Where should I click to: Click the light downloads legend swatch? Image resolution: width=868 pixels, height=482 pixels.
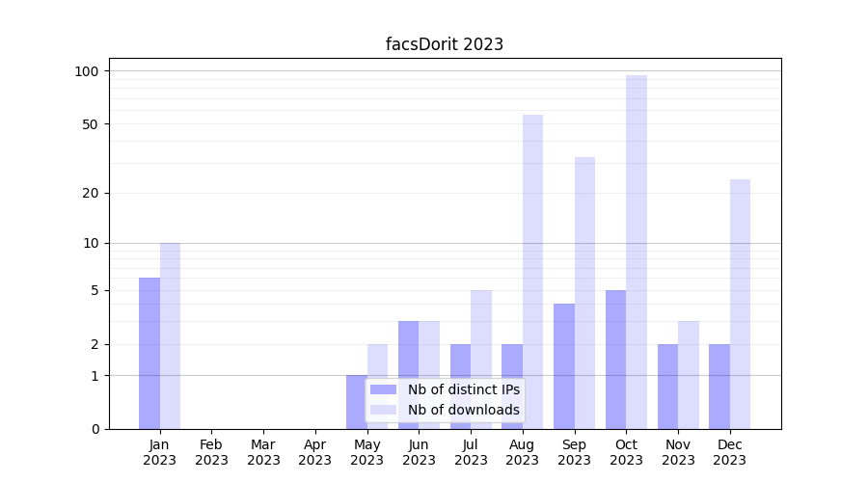pyautogui.click(x=383, y=410)
